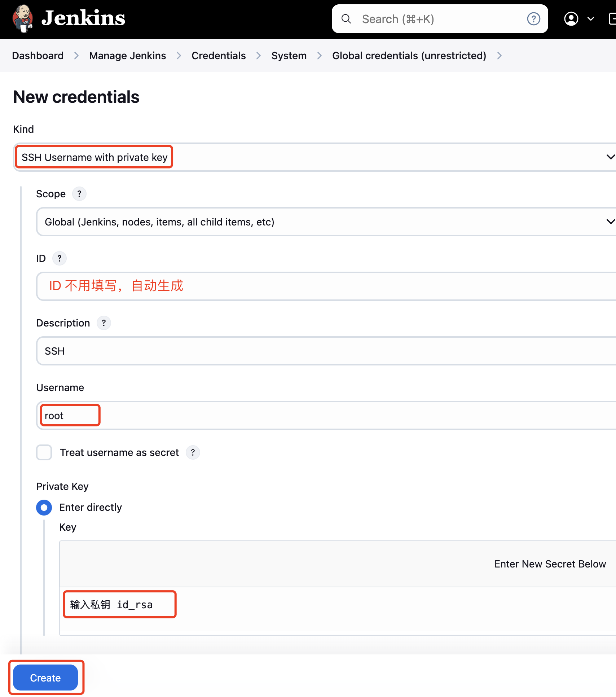This screenshot has width=616, height=697.
Task: Navigate to Manage Jenkins breadcrumb
Action: point(128,56)
